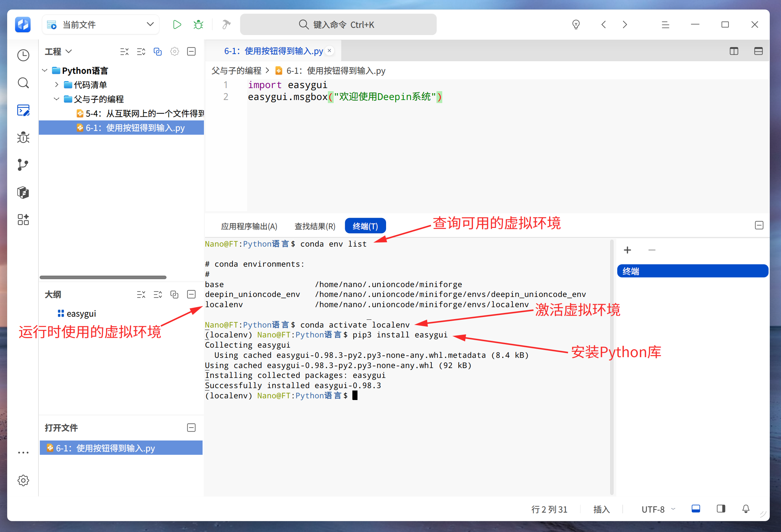Open the lightbulb hint icon in title bar
The image size is (781, 532).
[x=576, y=24]
